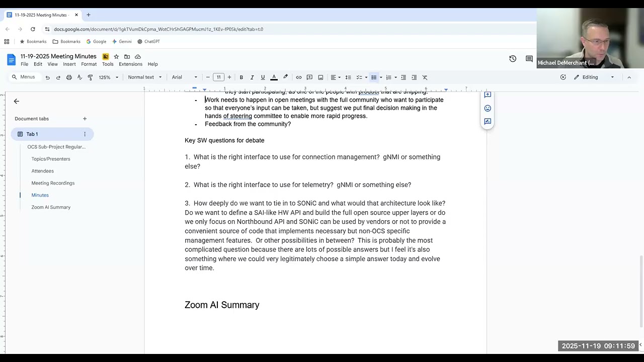Add a comment from the right margin
The width and height of the screenshot is (644, 362).
coord(488,95)
